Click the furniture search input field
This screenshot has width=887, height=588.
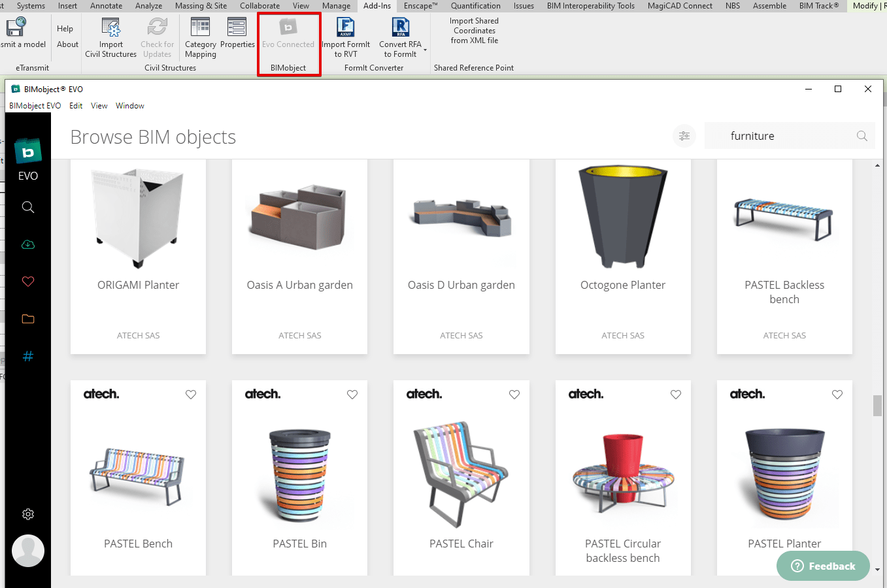(x=778, y=135)
